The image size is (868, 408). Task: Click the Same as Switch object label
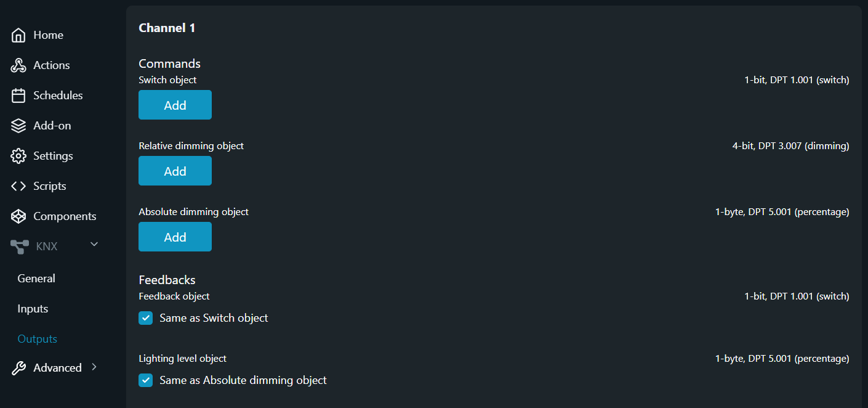(x=214, y=318)
